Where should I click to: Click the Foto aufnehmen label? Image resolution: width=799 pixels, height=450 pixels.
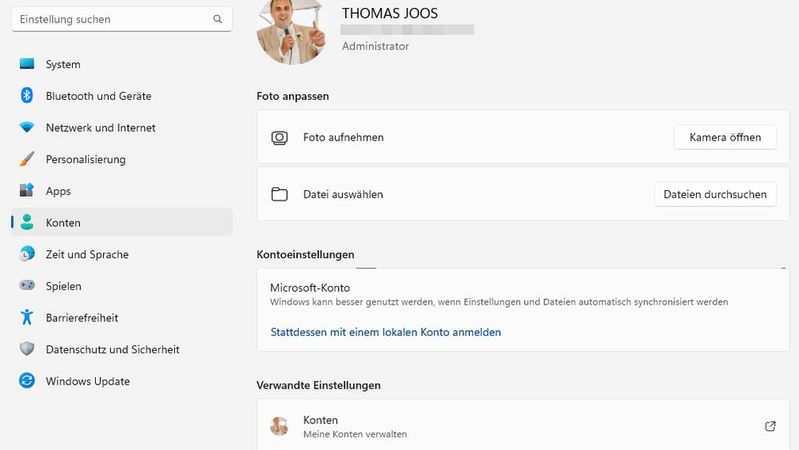point(343,137)
